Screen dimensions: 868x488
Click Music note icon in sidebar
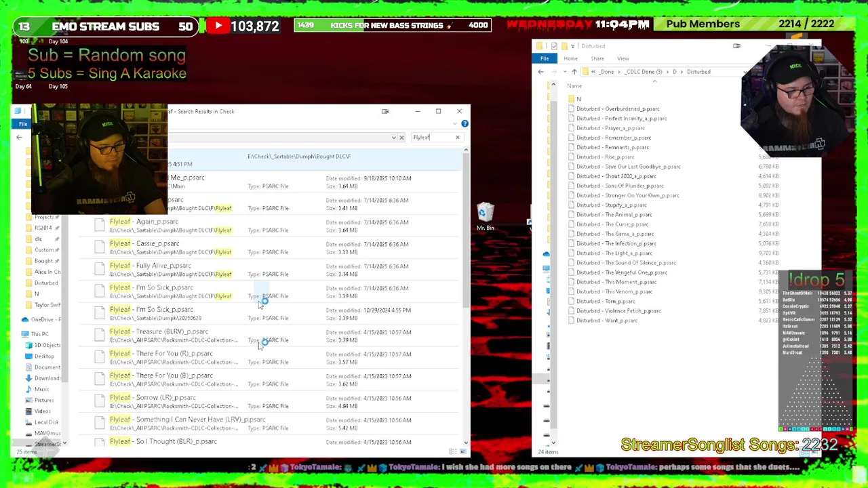point(28,389)
